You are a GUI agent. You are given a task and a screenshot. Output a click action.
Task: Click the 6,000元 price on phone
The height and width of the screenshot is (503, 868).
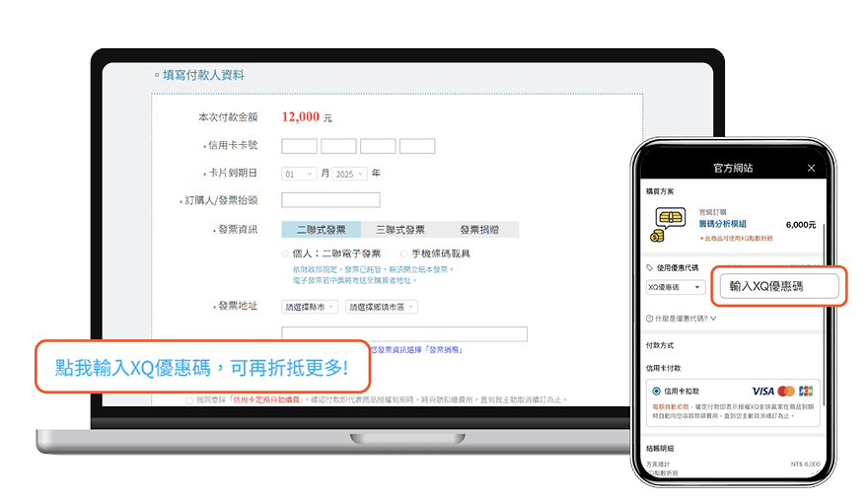tap(801, 225)
